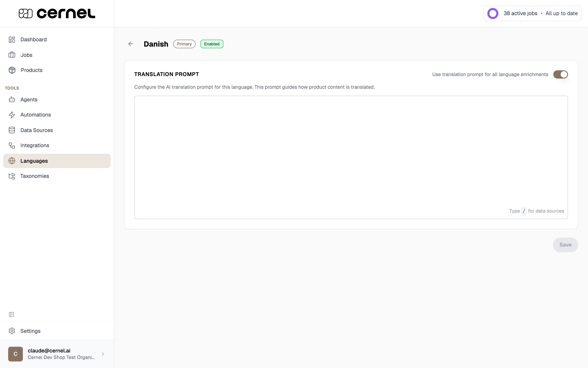Navigate to Data Sources
Screen dimensions: 588x368
[57, 130]
